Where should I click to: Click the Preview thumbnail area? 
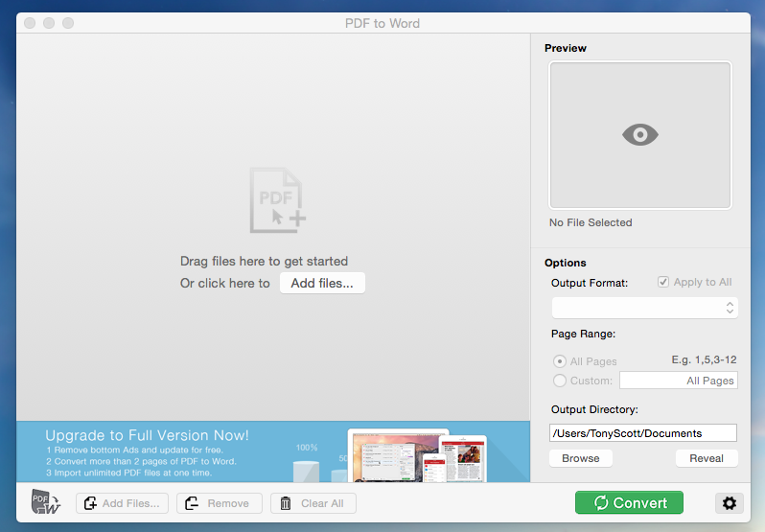coord(640,135)
